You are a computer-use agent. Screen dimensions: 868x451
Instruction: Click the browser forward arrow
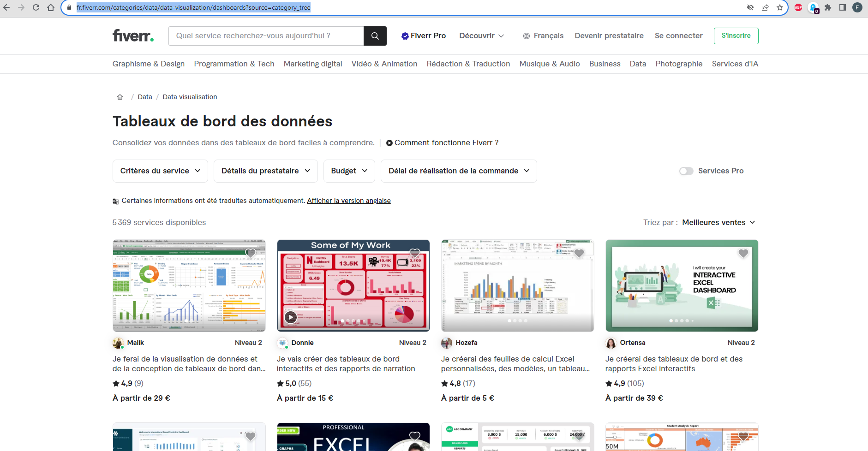coord(21,7)
